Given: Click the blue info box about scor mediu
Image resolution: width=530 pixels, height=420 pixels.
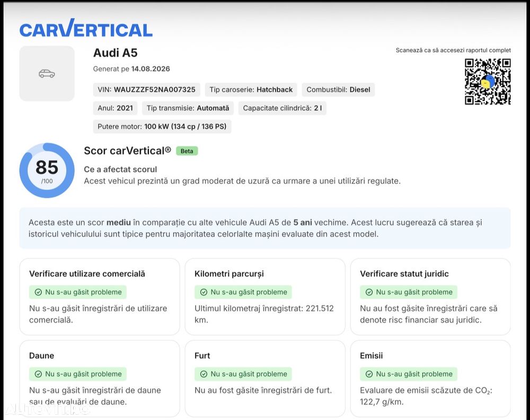Looking at the screenshot, I should [x=265, y=228].
